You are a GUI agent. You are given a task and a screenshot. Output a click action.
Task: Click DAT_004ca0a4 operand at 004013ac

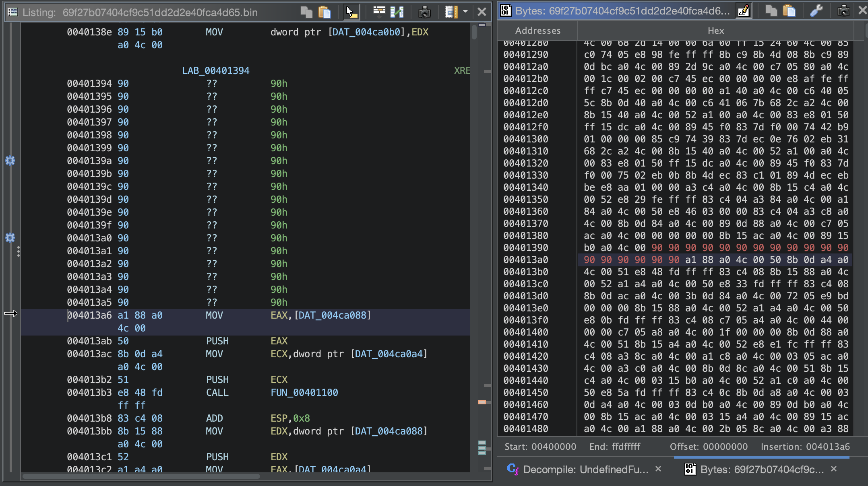[x=389, y=354]
